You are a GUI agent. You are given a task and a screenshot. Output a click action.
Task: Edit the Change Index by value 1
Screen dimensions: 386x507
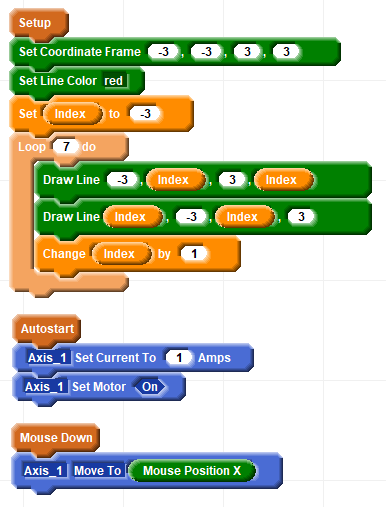[x=194, y=254]
